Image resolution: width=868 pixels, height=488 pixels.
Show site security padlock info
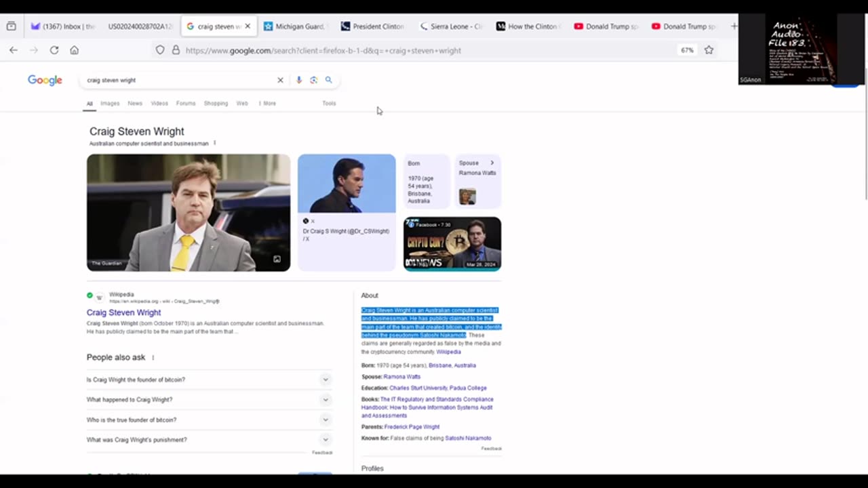176,50
